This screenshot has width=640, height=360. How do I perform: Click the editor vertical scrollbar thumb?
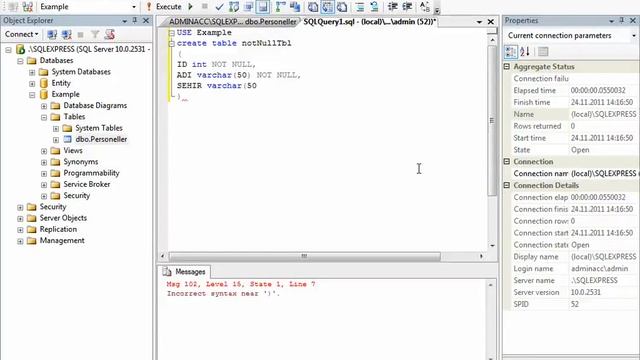click(x=492, y=120)
